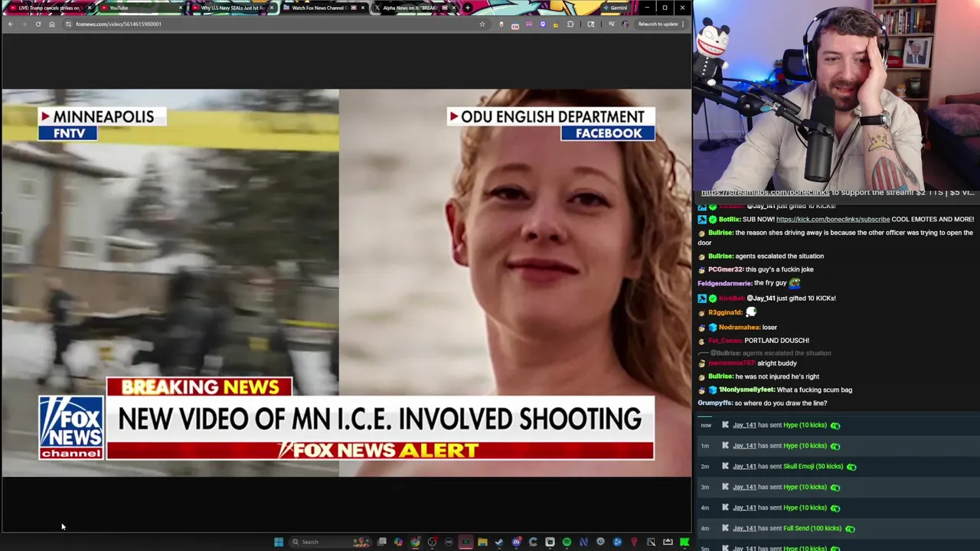Viewport: 980px width, 551px height.
Task: Open the Snipping Tool taskbar icon
Action: [651, 542]
